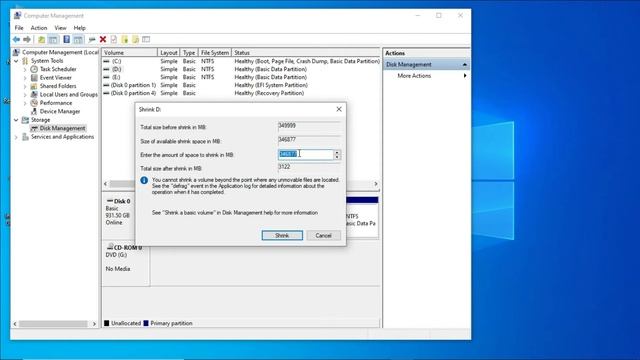Select the (D:) volume row

[241, 69]
